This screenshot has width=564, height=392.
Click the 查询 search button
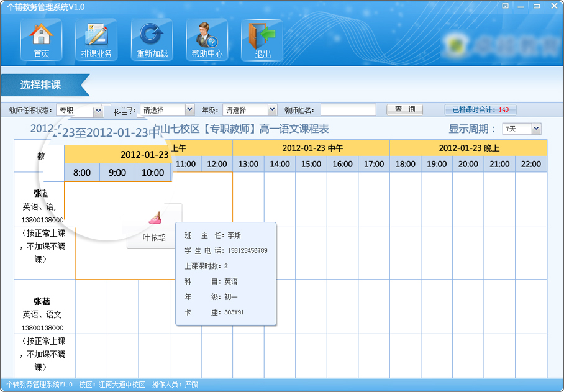[404, 110]
